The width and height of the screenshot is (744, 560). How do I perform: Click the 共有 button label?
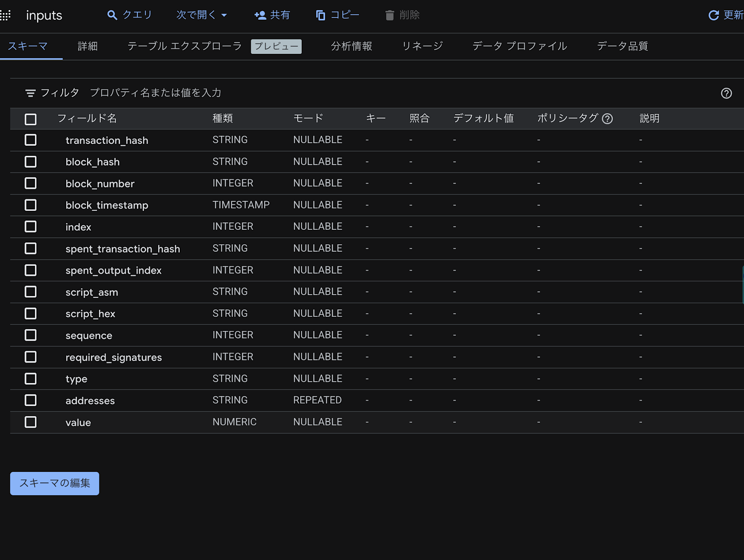280,15
